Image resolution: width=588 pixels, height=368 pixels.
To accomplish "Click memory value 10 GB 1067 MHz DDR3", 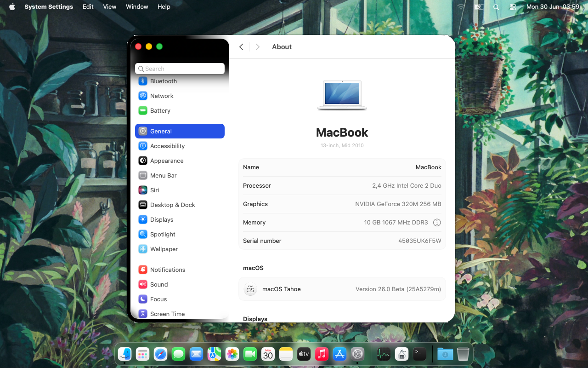I will [x=396, y=222].
